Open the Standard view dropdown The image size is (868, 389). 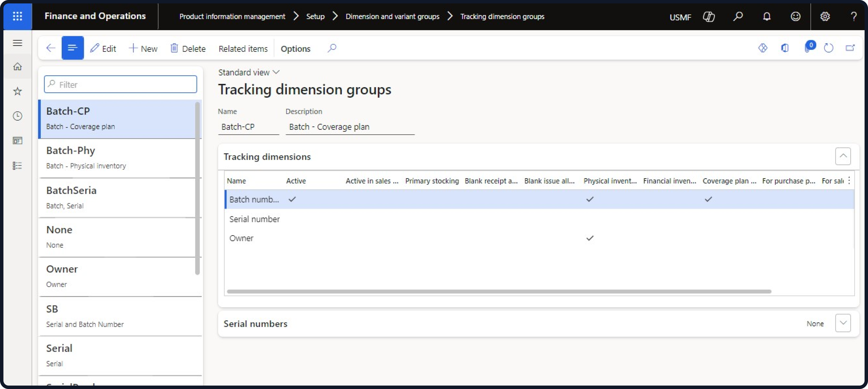249,72
